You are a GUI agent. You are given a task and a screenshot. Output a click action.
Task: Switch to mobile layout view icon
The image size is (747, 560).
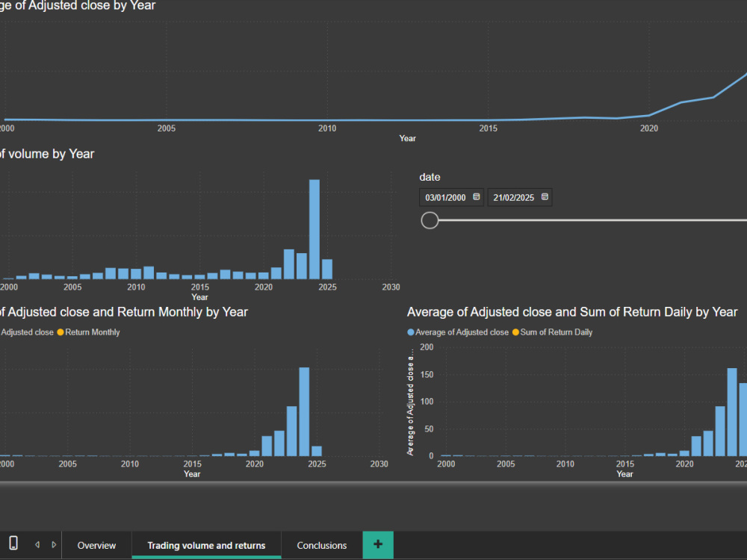[x=13, y=543]
